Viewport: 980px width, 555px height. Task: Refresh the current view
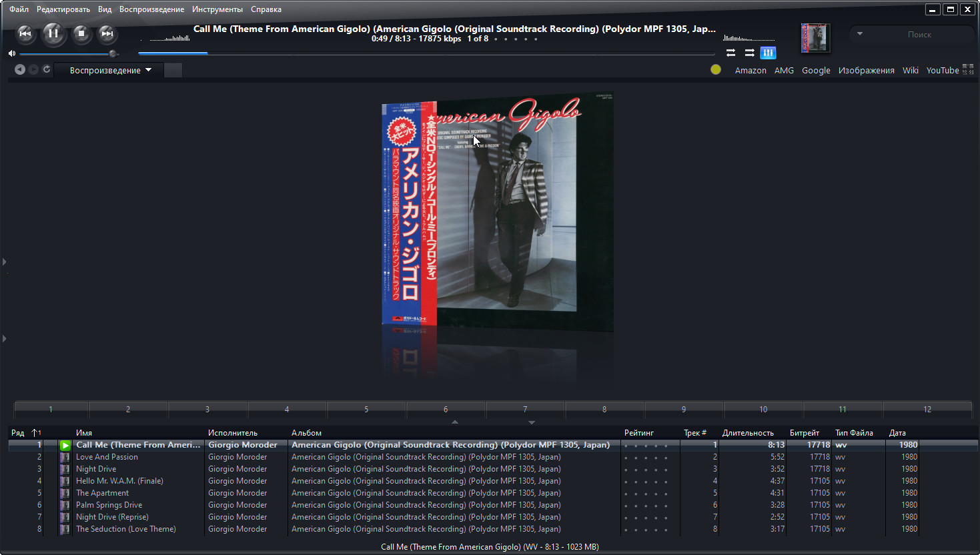pos(47,69)
